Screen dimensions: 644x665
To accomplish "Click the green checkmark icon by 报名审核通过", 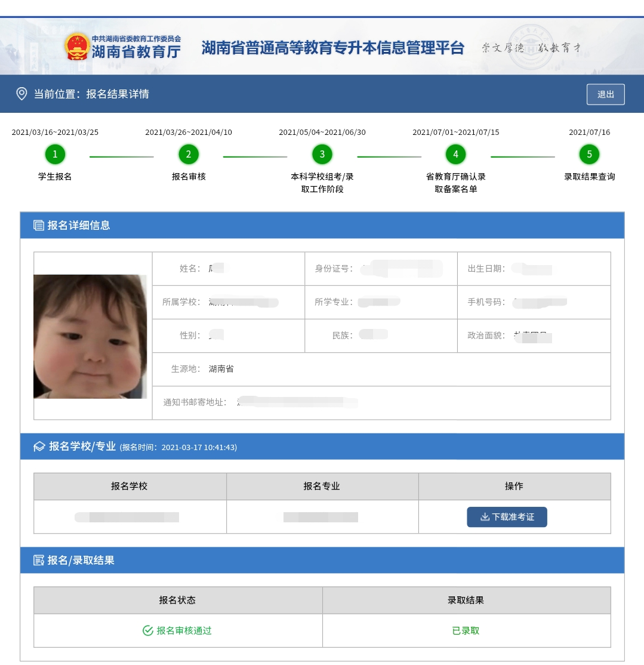I will (148, 630).
